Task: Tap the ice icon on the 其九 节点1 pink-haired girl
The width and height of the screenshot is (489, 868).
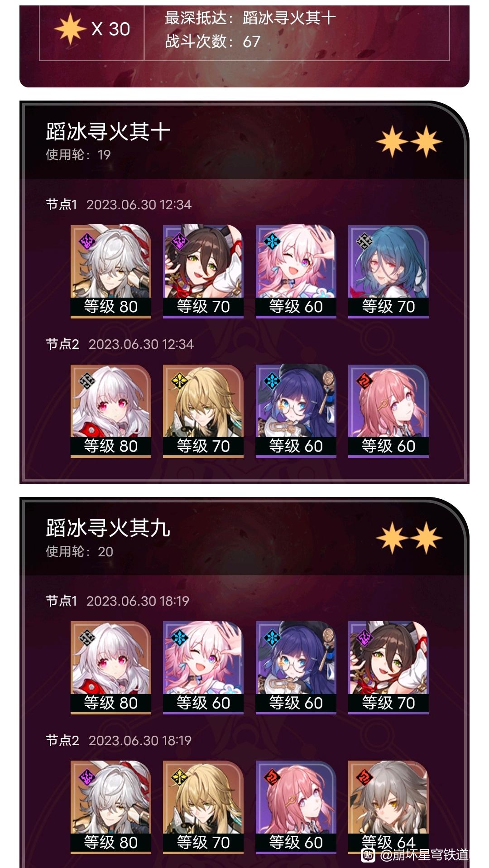Action: (x=179, y=637)
